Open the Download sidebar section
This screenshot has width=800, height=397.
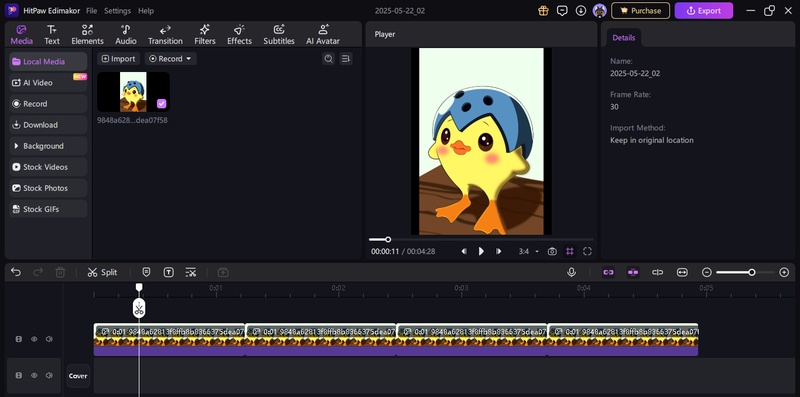[x=48, y=125]
